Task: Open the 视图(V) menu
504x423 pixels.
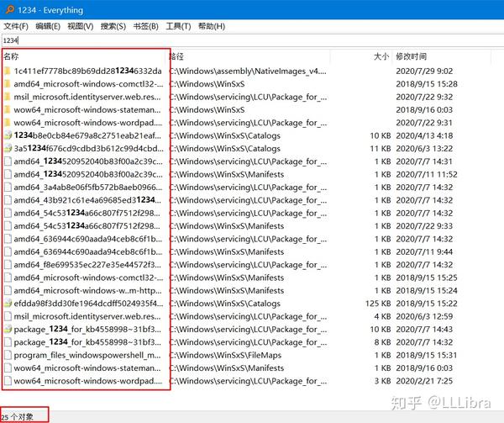Action: click(81, 26)
